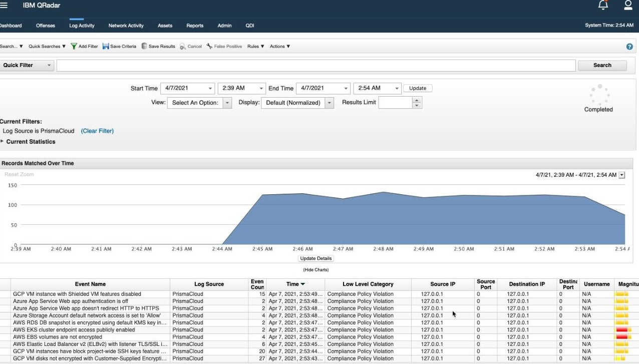The image size is (639, 364).
Task: Open the chart time range selector dropdown
Action: 621,175
